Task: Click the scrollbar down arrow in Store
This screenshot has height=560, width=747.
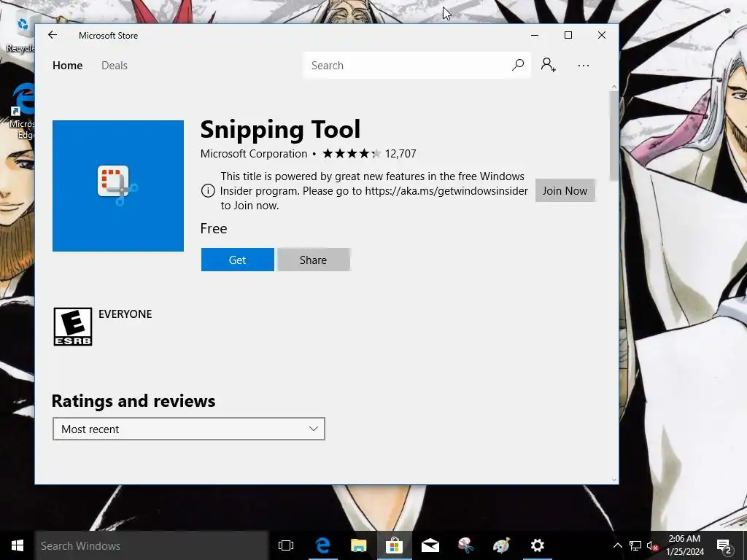Action: coord(614,480)
